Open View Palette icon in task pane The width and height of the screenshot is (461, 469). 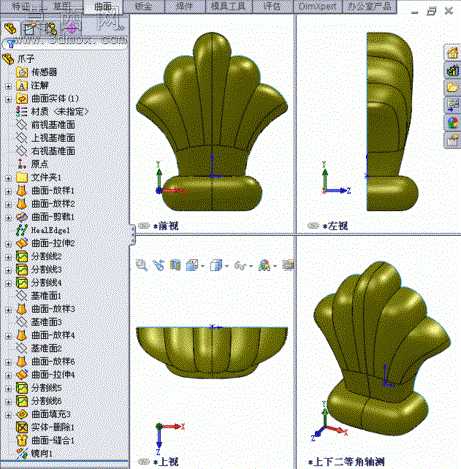click(x=453, y=105)
